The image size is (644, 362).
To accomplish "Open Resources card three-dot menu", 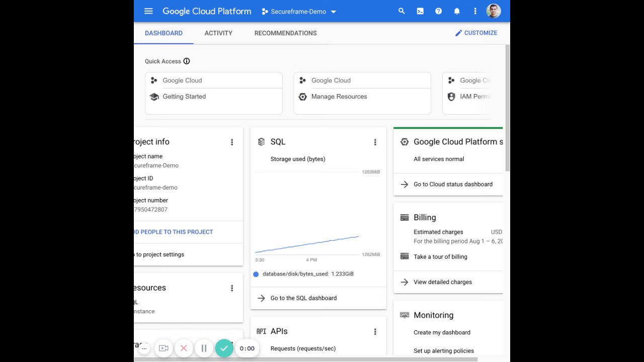I will [x=232, y=288].
